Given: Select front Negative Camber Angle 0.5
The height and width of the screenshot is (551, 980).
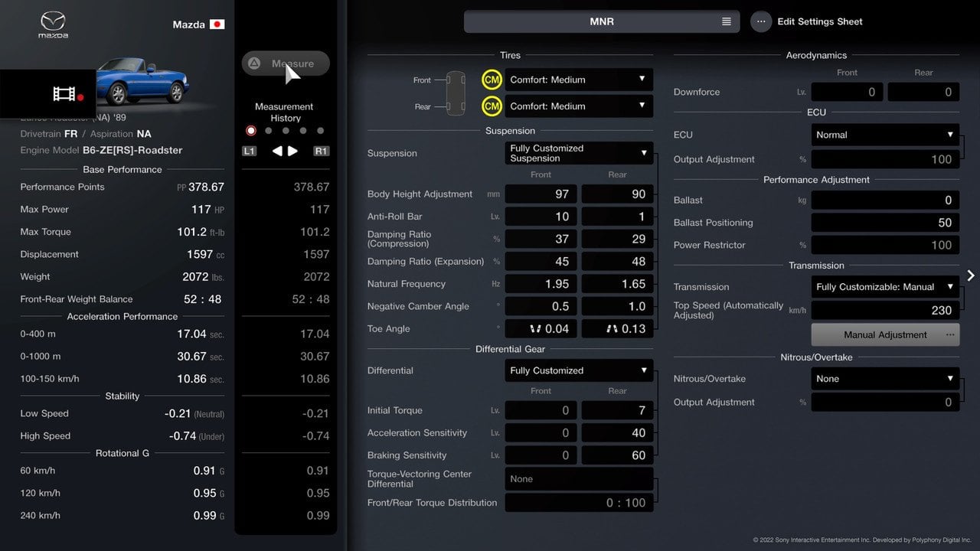Looking at the screenshot, I should coord(541,306).
